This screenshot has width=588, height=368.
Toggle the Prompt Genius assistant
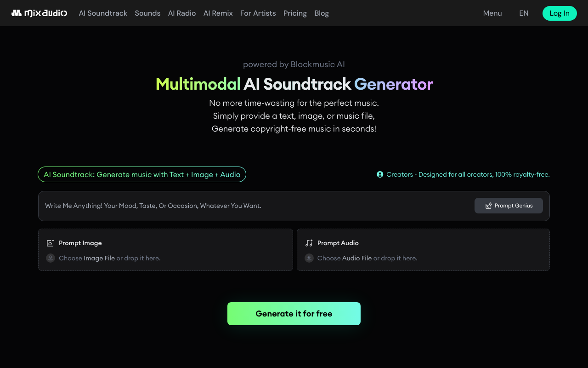509,206
